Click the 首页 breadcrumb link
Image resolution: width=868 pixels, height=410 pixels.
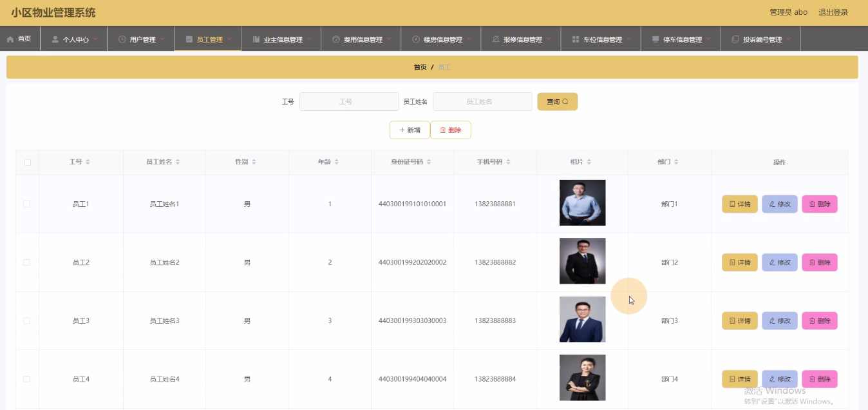(420, 67)
